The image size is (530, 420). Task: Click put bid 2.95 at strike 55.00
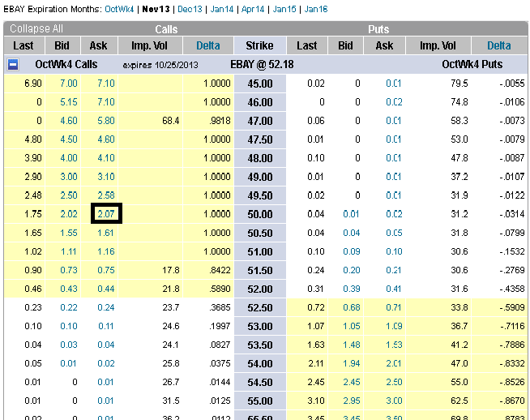click(351, 401)
